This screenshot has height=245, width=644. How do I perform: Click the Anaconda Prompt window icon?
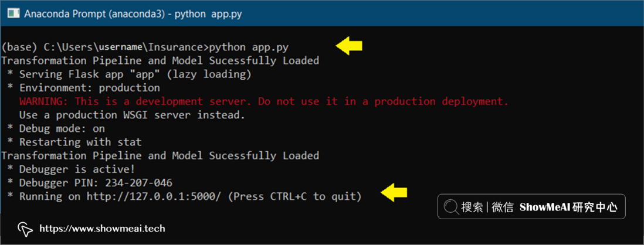(x=13, y=14)
